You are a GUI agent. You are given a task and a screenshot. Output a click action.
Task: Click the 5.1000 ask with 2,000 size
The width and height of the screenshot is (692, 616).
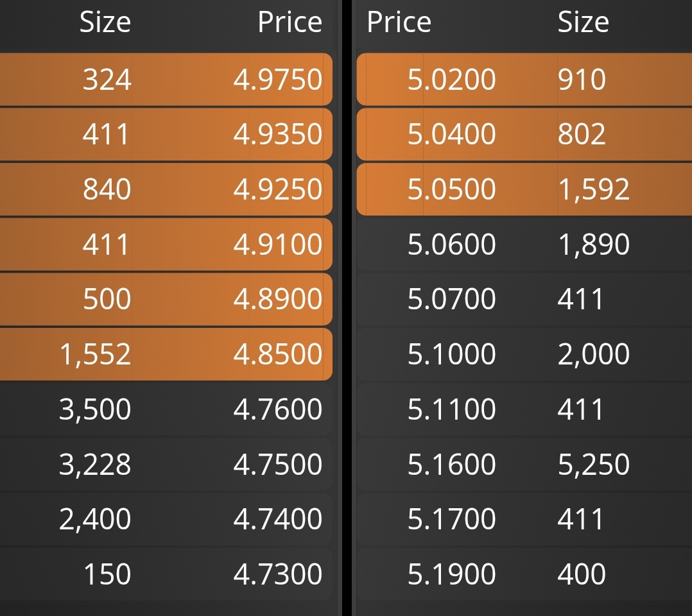click(524, 354)
